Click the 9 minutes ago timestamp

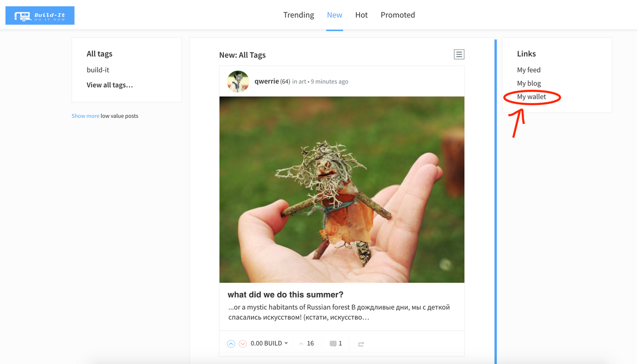tap(329, 82)
